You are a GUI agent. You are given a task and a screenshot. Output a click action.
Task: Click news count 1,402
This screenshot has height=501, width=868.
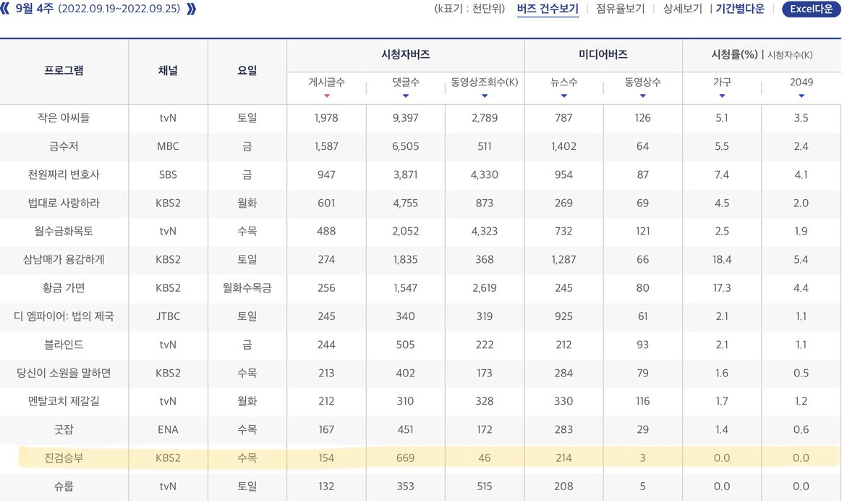563,146
